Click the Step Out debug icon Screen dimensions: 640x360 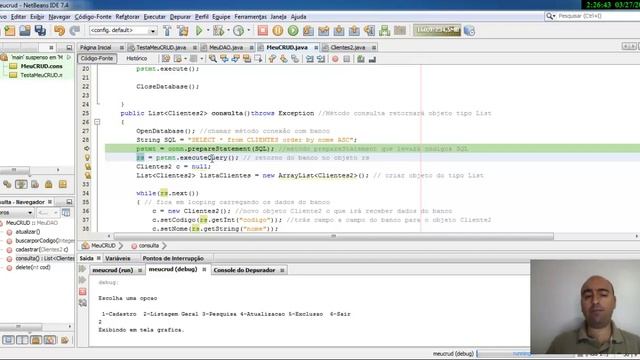(x=354, y=31)
